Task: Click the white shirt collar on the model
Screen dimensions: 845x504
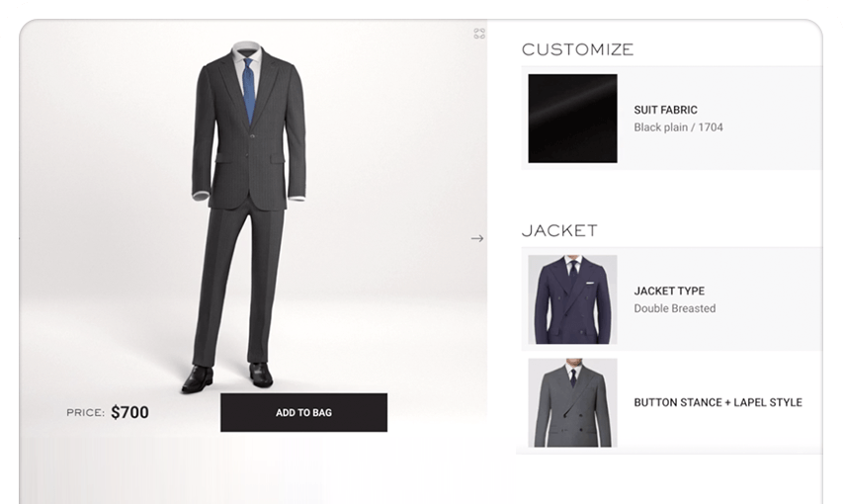Action: click(248, 52)
